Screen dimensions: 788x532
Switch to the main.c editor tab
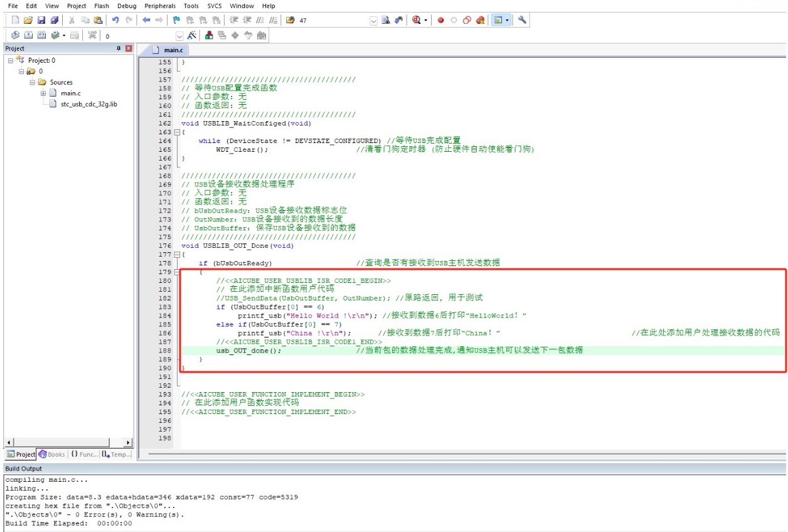(x=165, y=50)
